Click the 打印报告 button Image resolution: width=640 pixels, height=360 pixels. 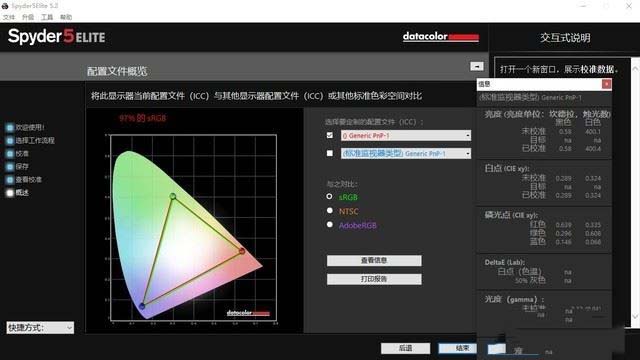point(374,279)
